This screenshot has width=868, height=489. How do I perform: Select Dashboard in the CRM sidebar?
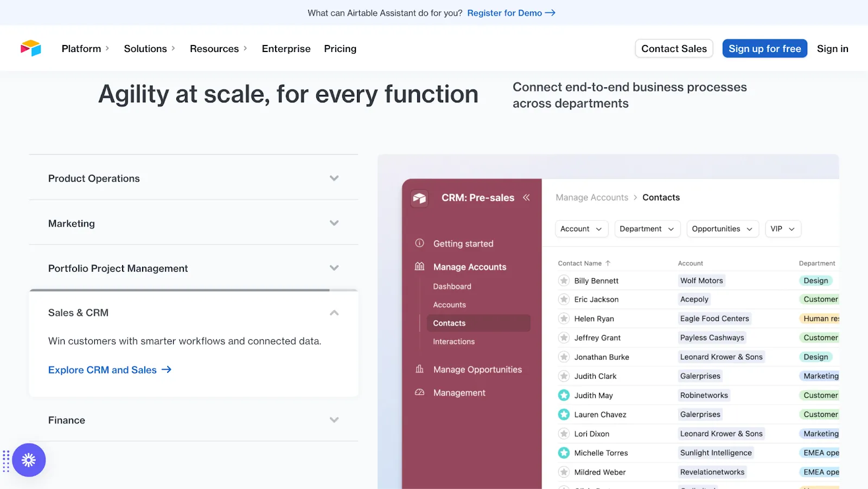pos(452,286)
